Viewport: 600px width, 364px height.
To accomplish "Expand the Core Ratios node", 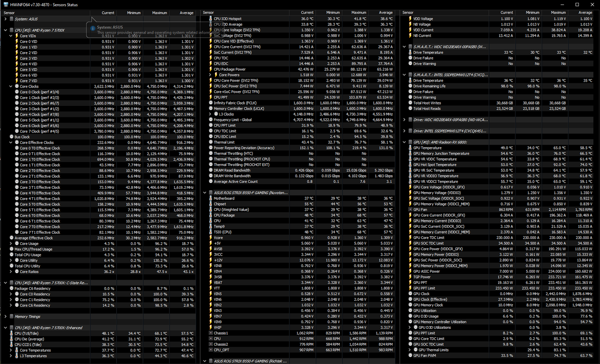I will (11, 272).
